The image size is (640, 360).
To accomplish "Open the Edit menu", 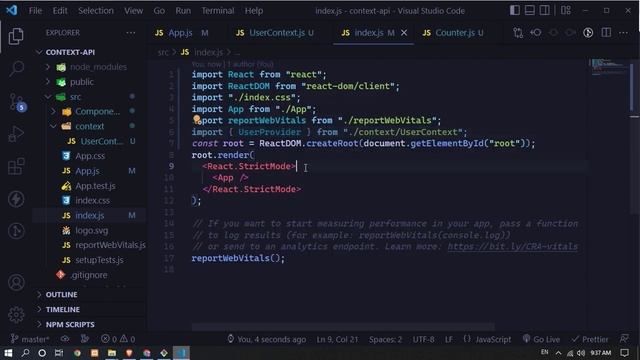I will click(60, 11).
